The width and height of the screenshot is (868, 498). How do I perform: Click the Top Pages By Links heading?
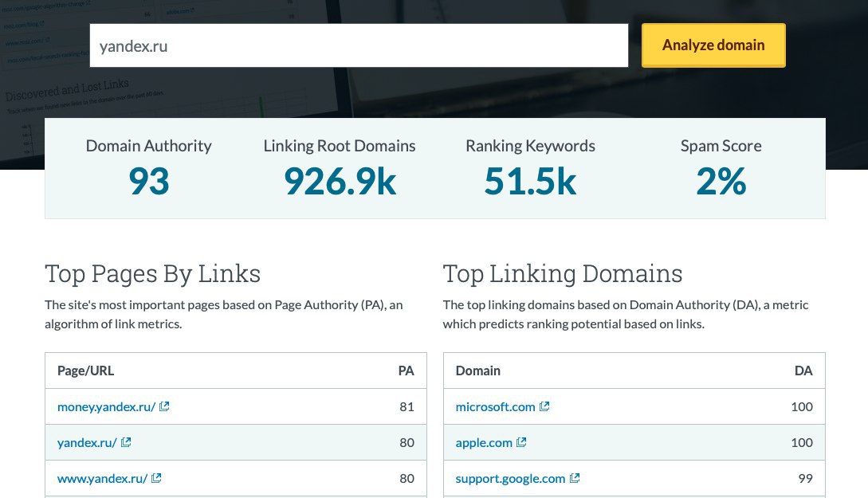click(x=153, y=274)
